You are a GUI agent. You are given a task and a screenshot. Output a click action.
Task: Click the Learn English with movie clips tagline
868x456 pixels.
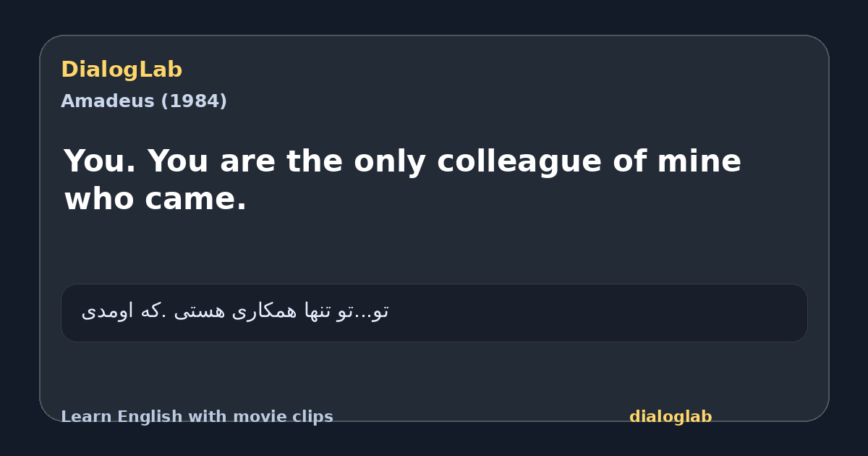[x=197, y=417]
